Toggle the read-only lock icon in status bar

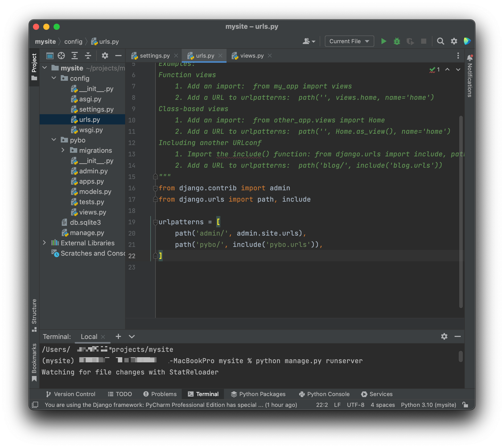[x=465, y=405]
